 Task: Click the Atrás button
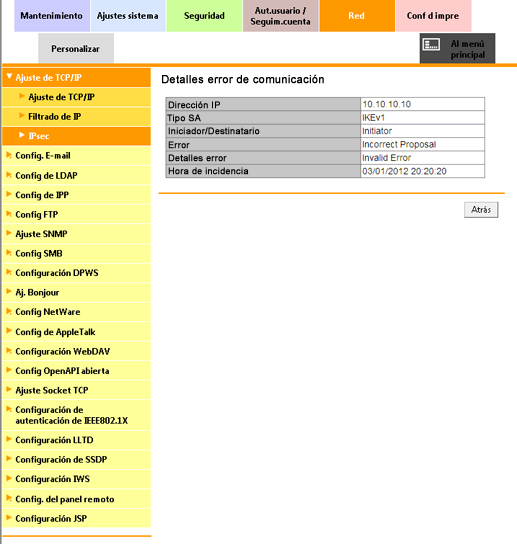481,210
